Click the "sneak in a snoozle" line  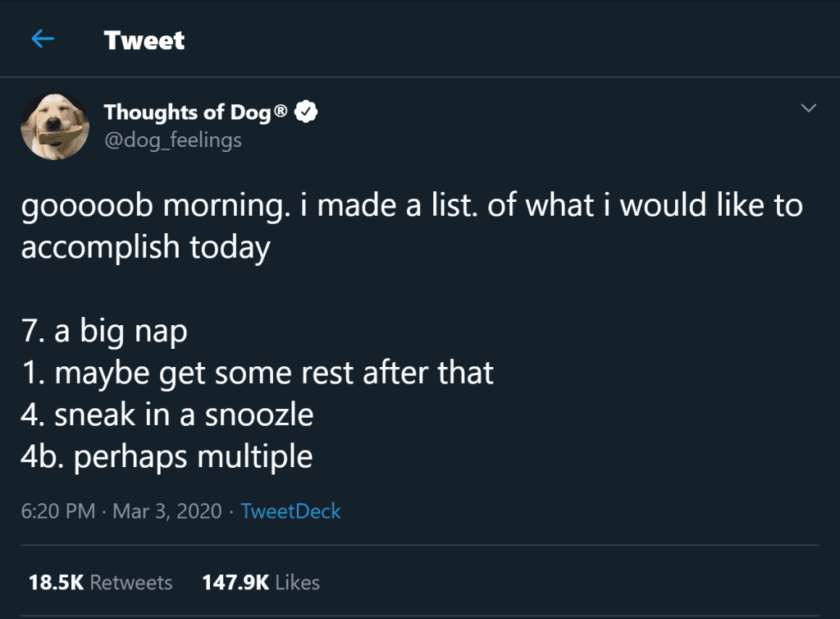tap(167, 415)
